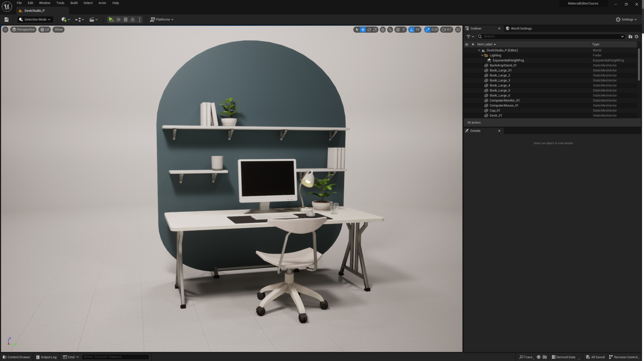Open the Platforms dropdown

point(162,19)
